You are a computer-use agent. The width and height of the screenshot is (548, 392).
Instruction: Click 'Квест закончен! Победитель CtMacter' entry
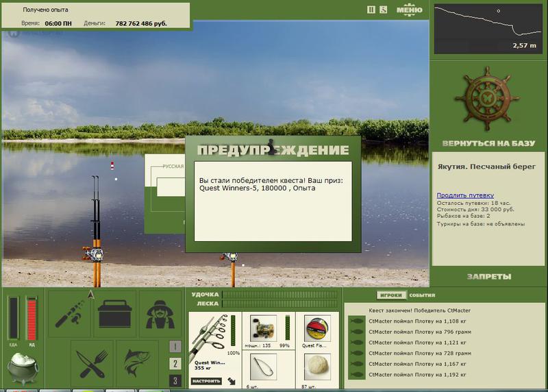point(419,310)
